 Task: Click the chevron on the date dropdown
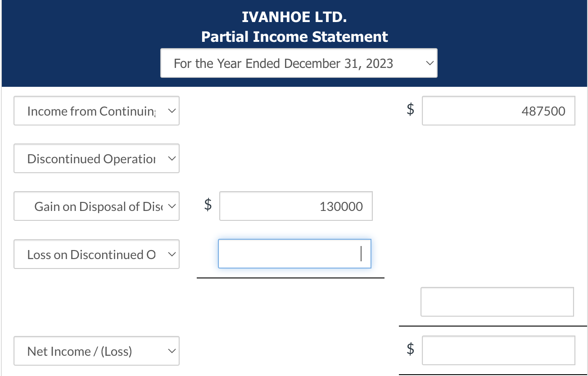point(430,63)
